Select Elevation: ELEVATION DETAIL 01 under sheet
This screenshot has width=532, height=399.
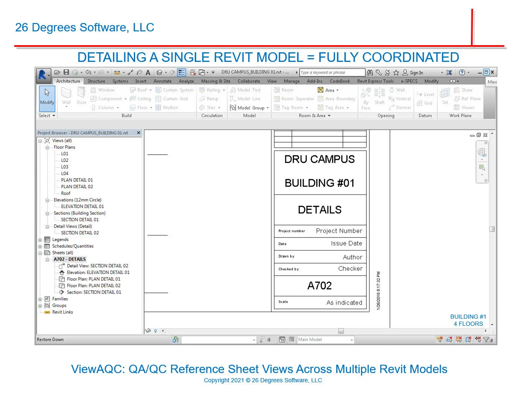point(98,272)
